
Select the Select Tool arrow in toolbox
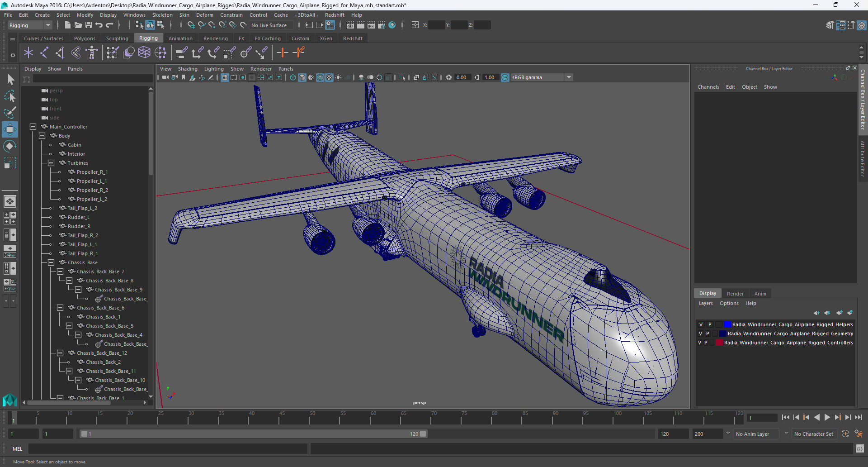click(10, 80)
